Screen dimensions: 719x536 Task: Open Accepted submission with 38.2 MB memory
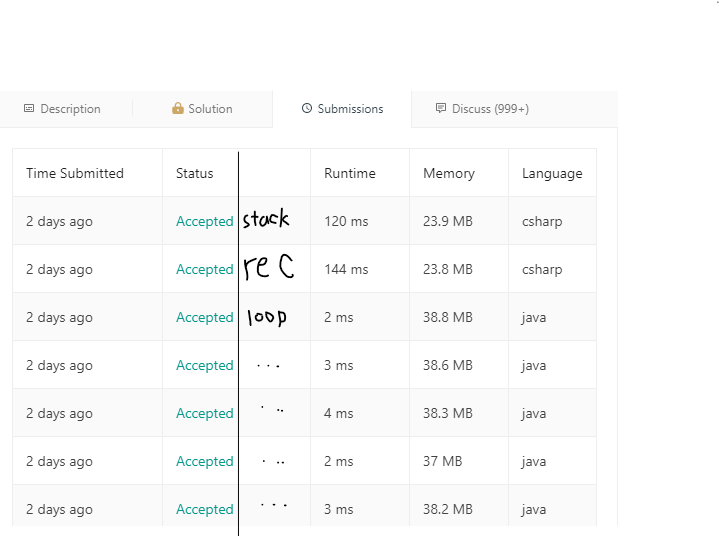point(205,509)
